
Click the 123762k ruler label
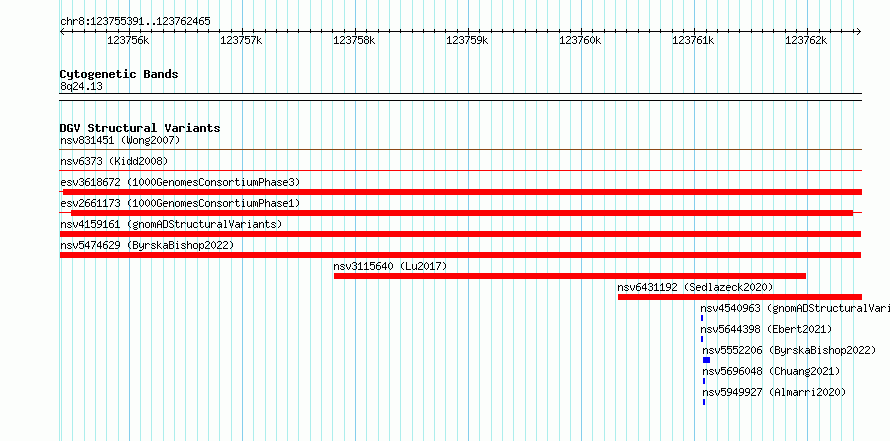click(806, 41)
